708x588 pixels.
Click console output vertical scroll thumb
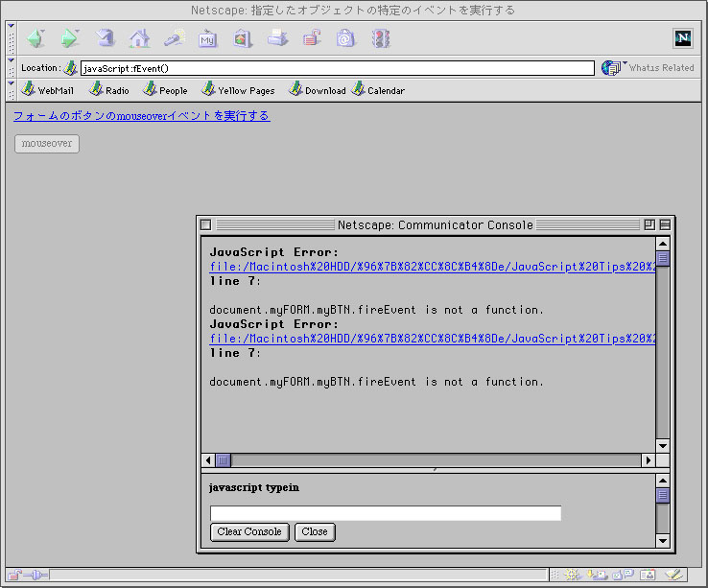click(662, 258)
